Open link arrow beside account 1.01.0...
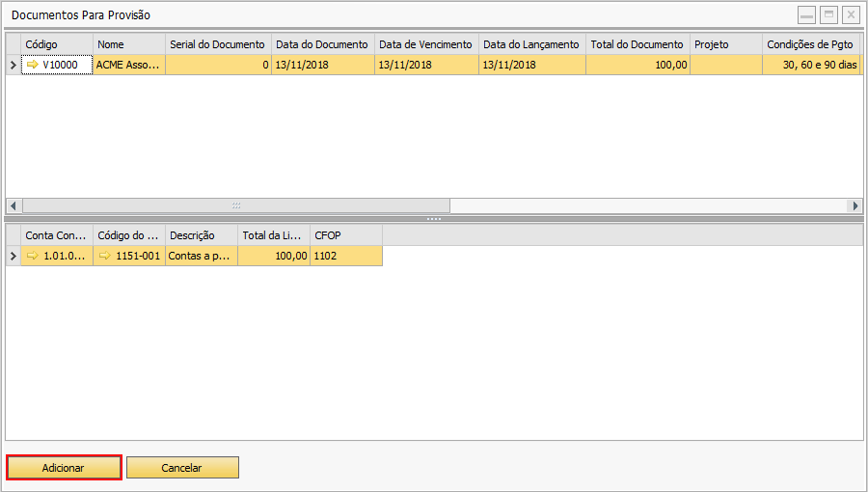The width and height of the screenshot is (868, 492). tap(33, 256)
